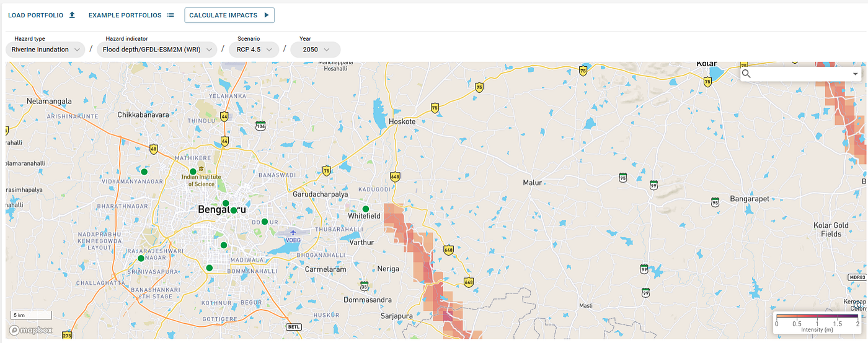
Task: Open the Hazard indicator dropdown (Flood depth/GFDL-ESM2M)
Action: (157, 50)
